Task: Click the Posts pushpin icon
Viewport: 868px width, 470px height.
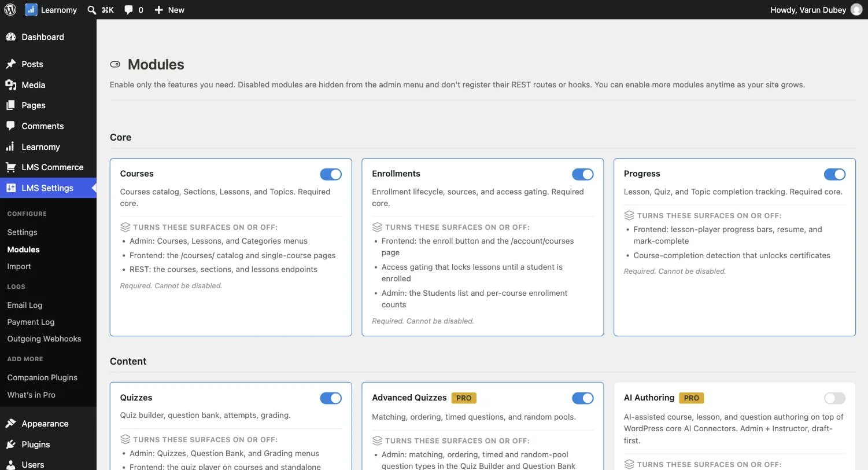Action: coord(10,64)
